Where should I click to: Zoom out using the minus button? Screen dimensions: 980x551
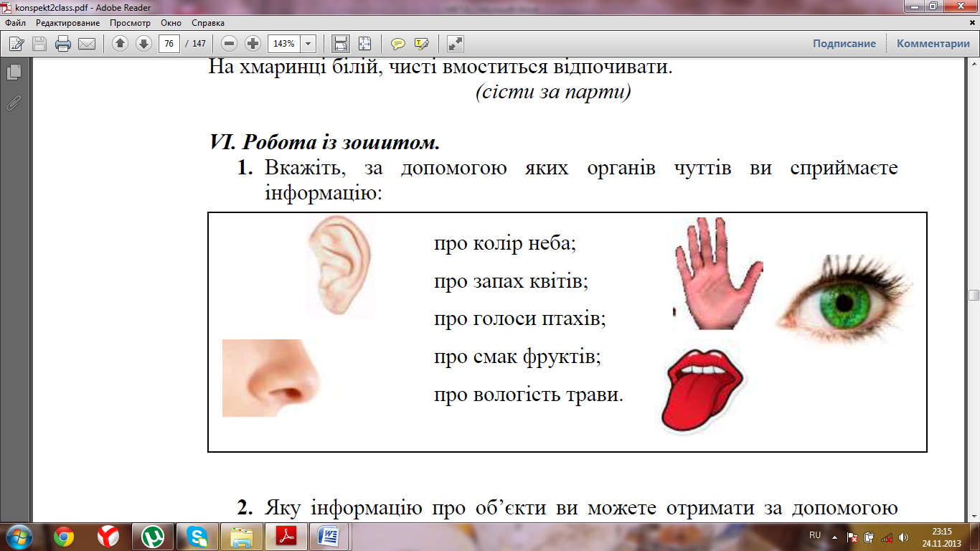pyautogui.click(x=230, y=44)
